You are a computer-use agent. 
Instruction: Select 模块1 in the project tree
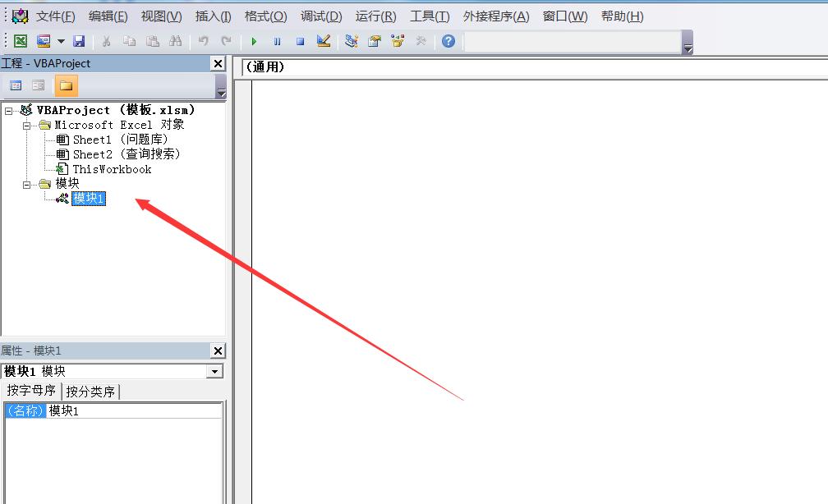(89, 199)
